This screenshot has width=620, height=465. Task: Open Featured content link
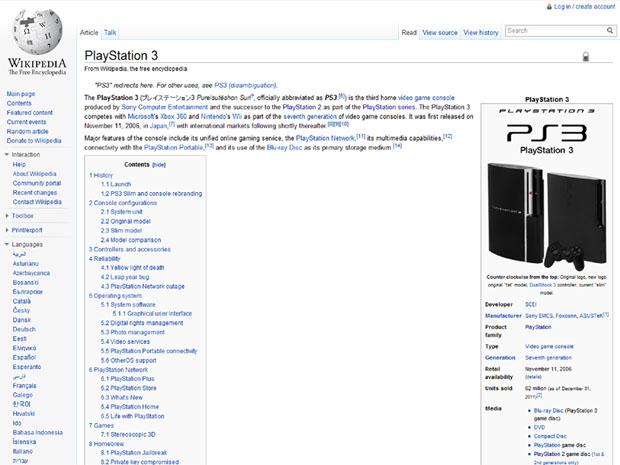tap(30, 112)
